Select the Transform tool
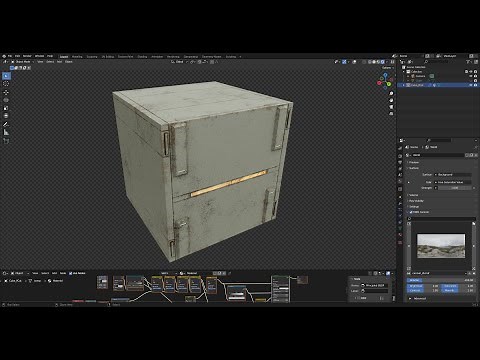Screen dimensions: 480x360 [6, 116]
